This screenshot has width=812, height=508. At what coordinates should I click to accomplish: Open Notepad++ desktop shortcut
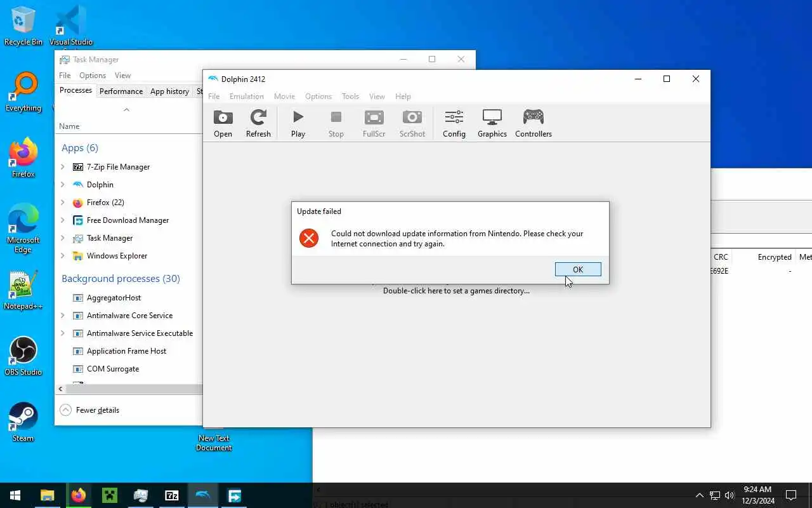tap(23, 290)
